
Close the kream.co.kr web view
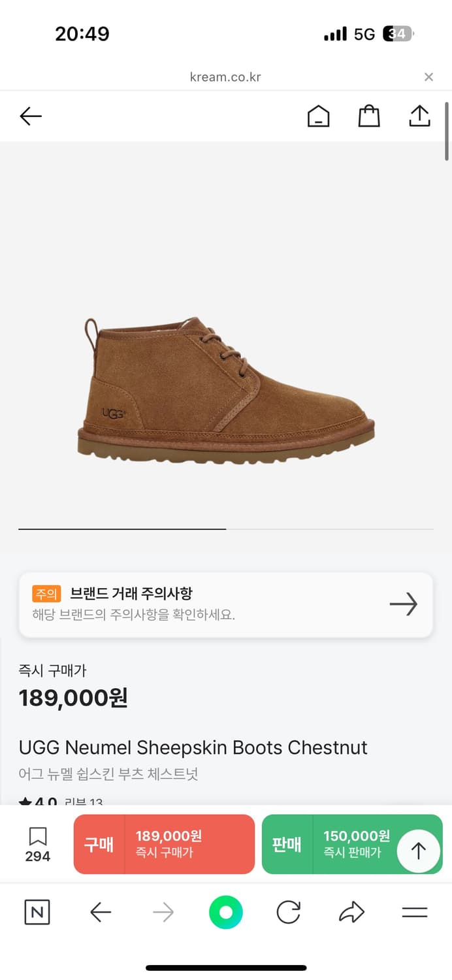pyautogui.click(x=428, y=77)
